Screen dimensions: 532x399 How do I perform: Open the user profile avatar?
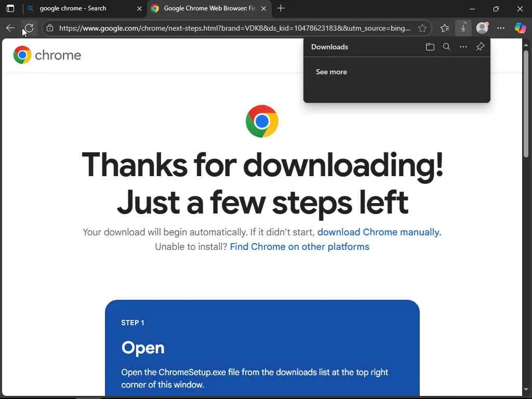(x=482, y=28)
